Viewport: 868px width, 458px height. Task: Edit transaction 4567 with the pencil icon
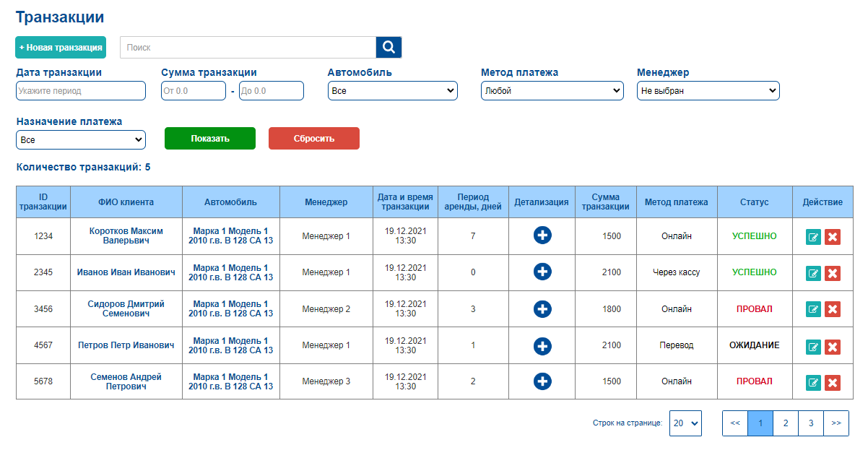point(814,346)
